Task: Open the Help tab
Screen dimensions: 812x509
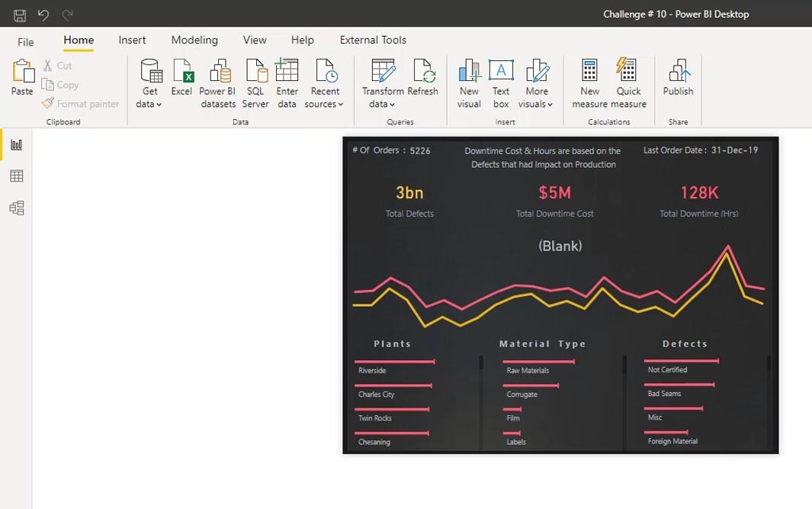Action: pyautogui.click(x=303, y=40)
